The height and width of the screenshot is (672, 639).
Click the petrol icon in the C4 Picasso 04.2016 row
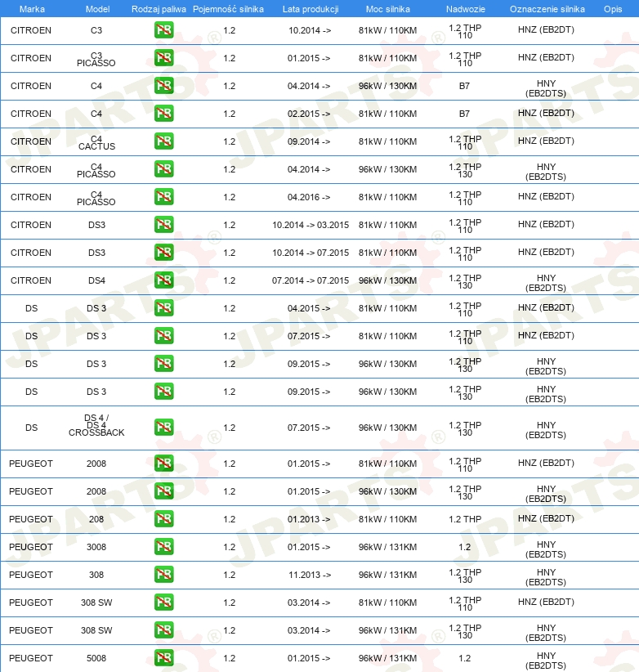[x=164, y=197]
